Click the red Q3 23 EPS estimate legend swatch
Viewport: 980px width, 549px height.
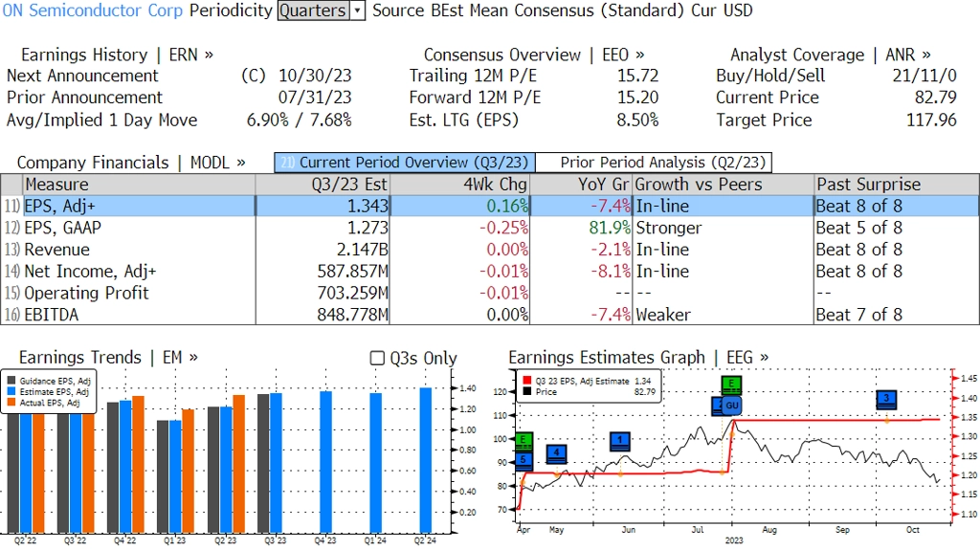coord(527,381)
